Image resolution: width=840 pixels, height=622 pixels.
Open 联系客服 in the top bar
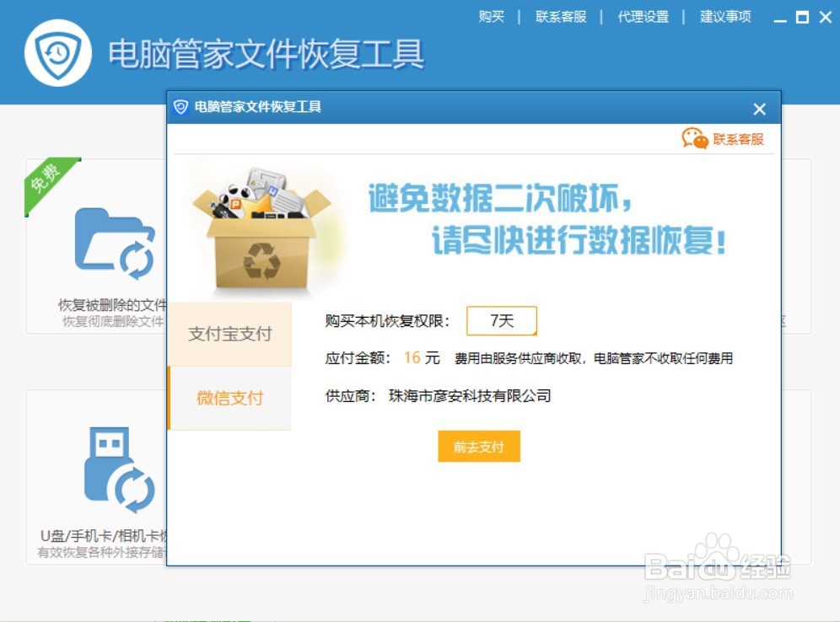coord(561,17)
